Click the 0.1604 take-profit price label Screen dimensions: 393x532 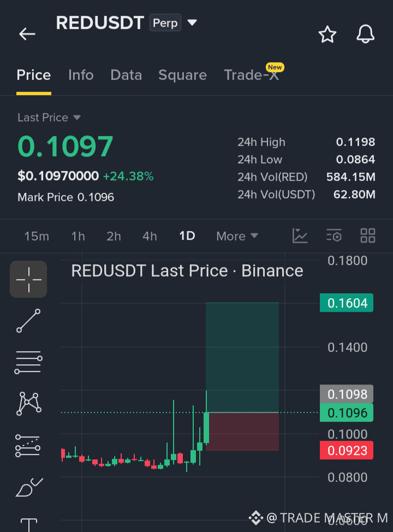(x=347, y=303)
